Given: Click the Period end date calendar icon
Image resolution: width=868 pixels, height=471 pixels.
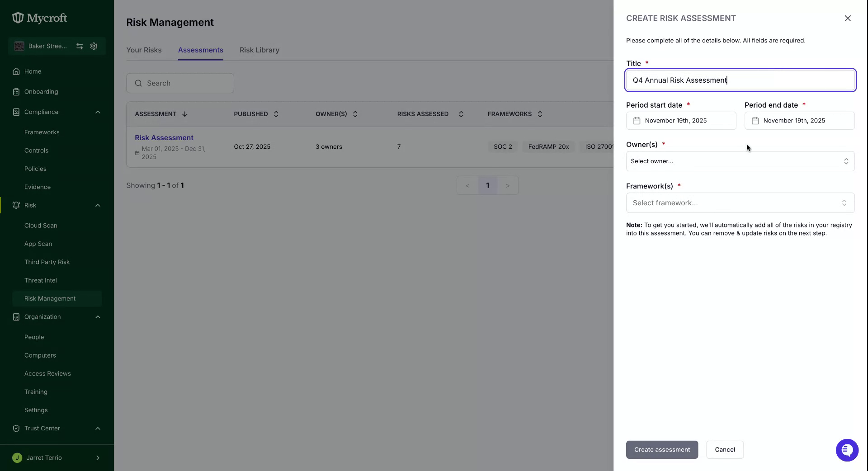Looking at the screenshot, I should click(755, 121).
